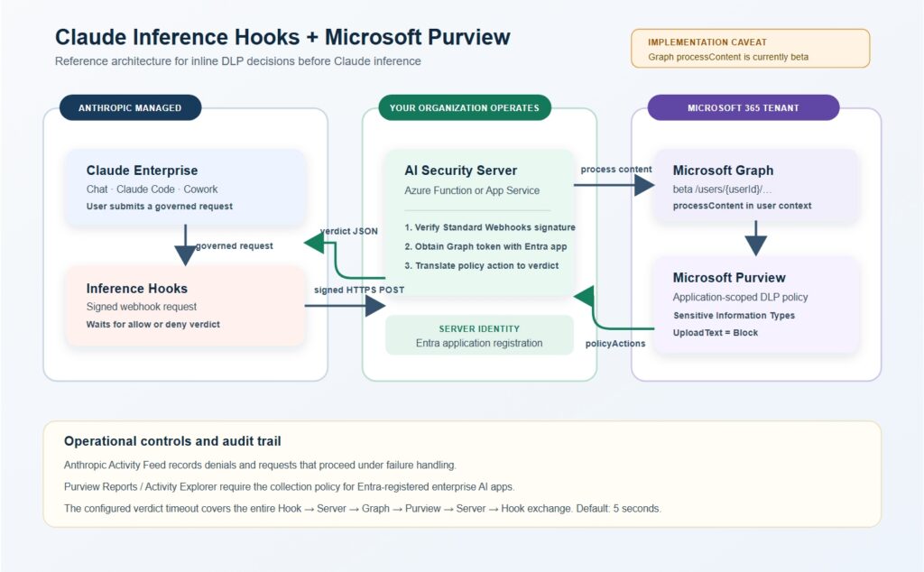The height and width of the screenshot is (572, 924).
Task: Select "User submits a governed request" text
Action: click(159, 207)
